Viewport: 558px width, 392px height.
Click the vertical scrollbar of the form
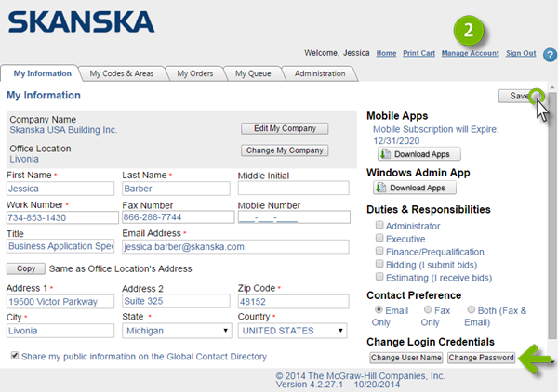tap(552, 216)
